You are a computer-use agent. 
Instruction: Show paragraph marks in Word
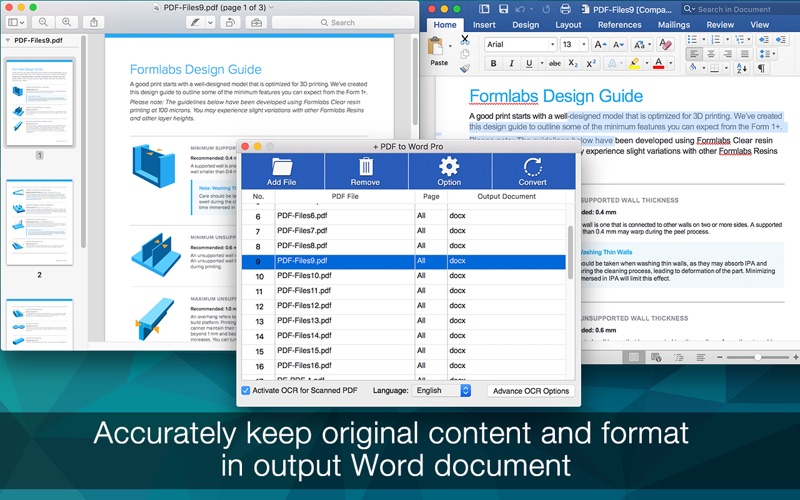(x=761, y=68)
